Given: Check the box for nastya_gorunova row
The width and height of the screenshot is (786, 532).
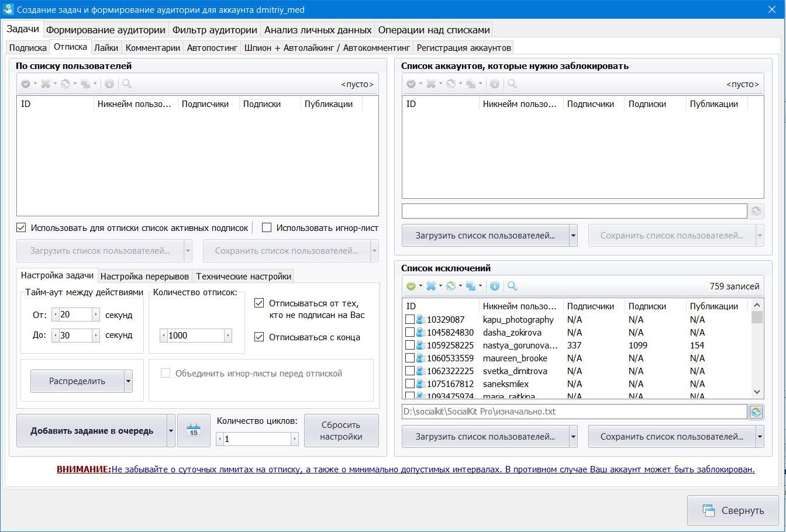Looking at the screenshot, I should click(x=410, y=346).
